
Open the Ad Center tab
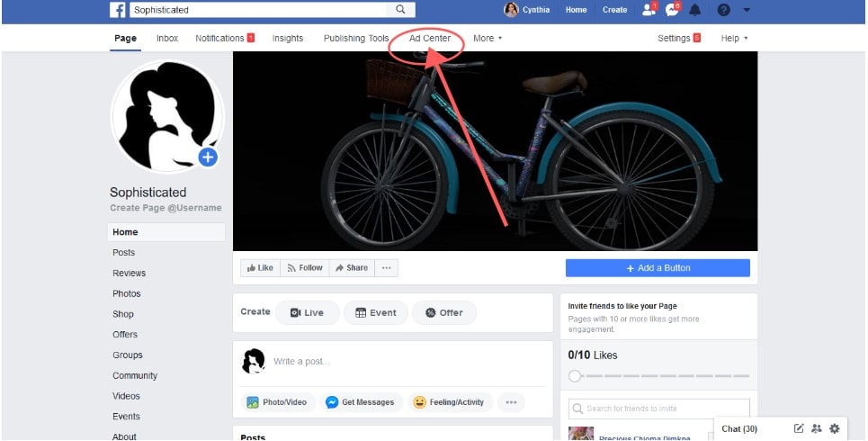[x=430, y=38]
